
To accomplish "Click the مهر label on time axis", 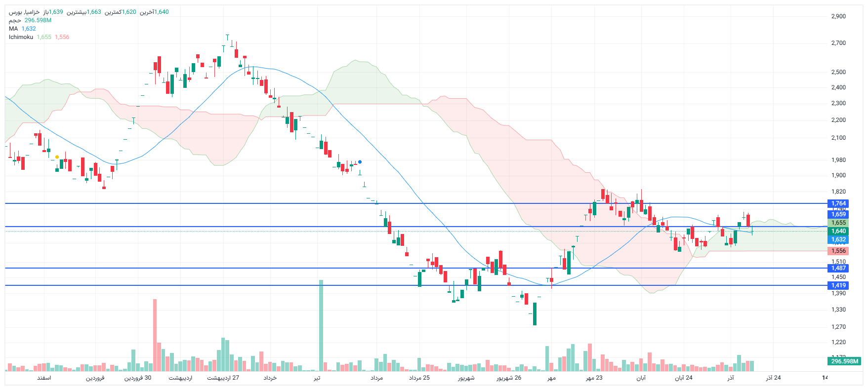I will click(x=551, y=378).
